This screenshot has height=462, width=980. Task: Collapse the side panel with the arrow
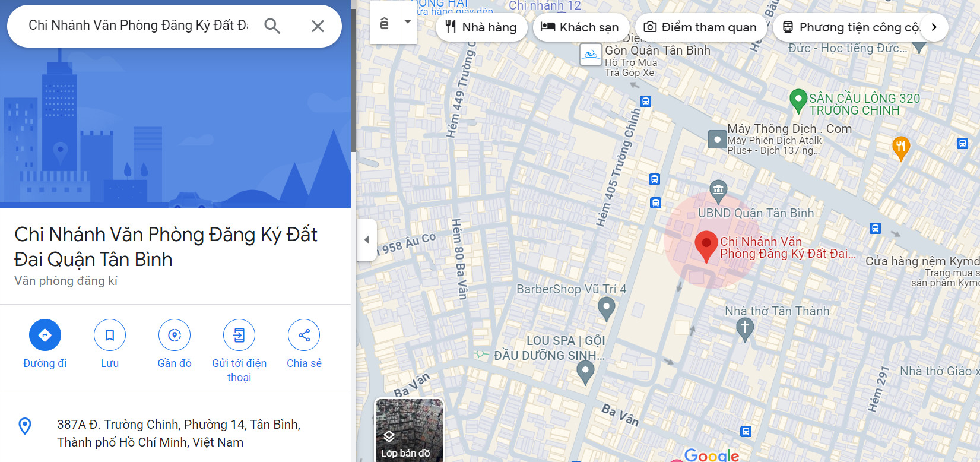pos(367,240)
